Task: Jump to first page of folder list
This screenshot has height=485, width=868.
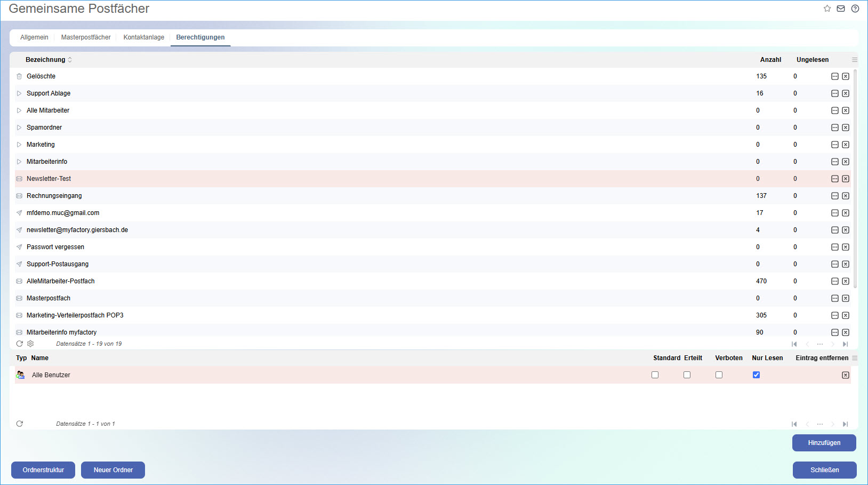Action: click(794, 344)
